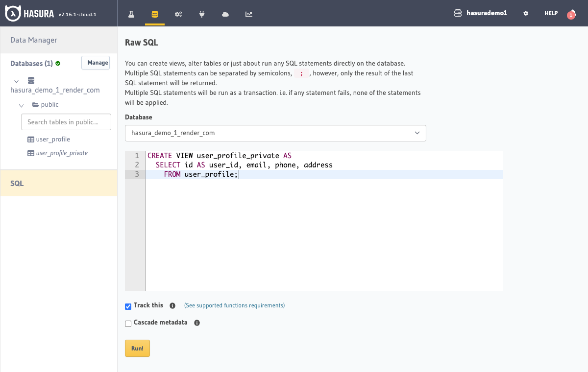Enable the Cascade metadata checkbox
The height and width of the screenshot is (372, 588).
point(128,324)
